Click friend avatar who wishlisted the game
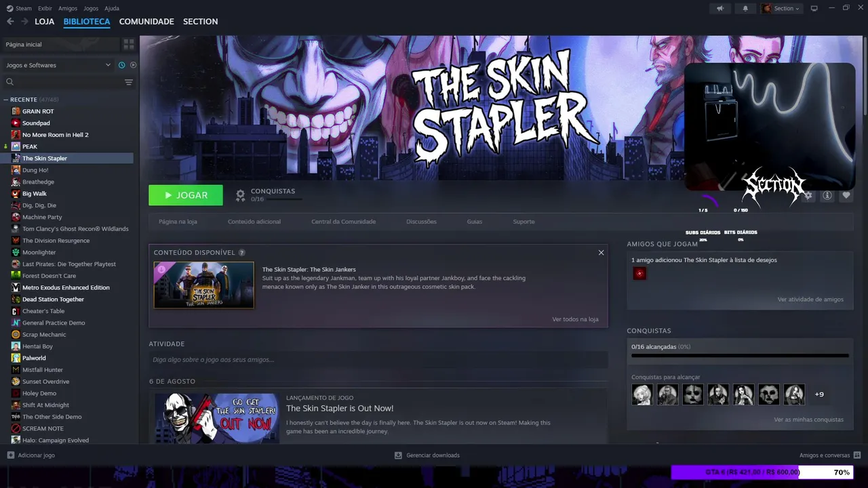The width and height of the screenshot is (868, 488). click(639, 273)
